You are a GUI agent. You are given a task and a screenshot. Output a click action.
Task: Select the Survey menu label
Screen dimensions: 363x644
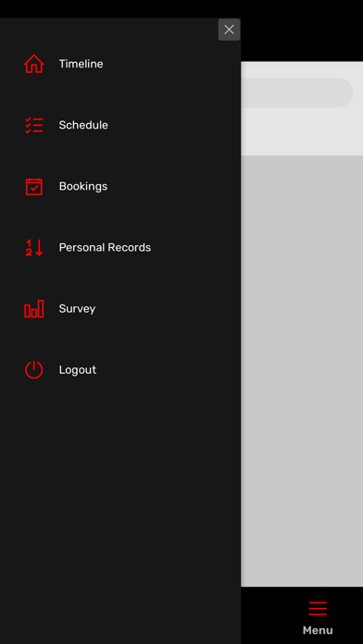[77, 309]
